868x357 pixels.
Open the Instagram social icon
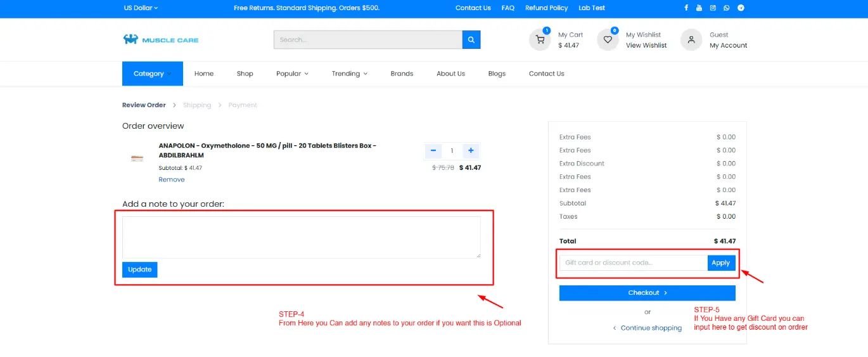pyautogui.click(x=713, y=8)
